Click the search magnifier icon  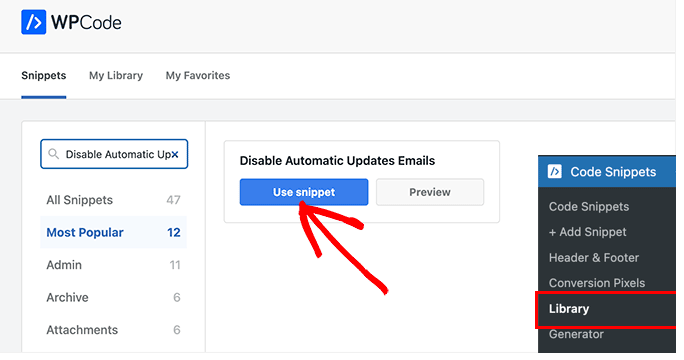click(53, 154)
